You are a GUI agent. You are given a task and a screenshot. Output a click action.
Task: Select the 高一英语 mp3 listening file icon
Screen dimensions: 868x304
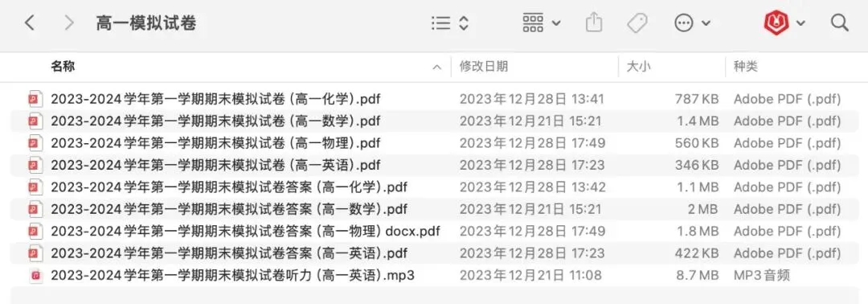point(35,275)
